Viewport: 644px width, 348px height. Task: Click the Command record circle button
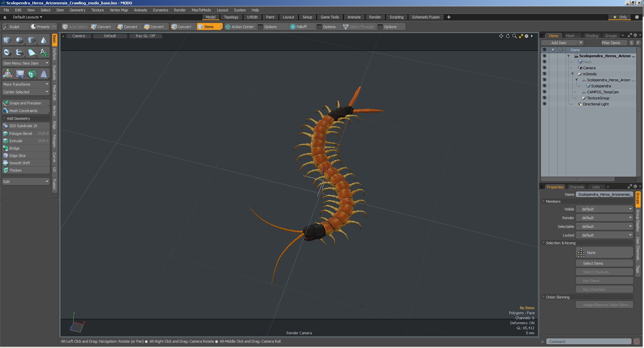[x=637, y=342]
